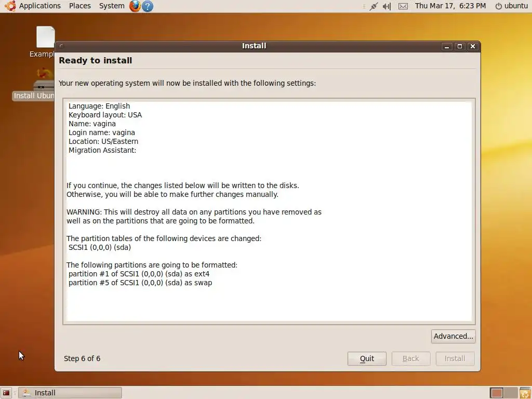
Task: Click Show Desktop icon in bottom panel
Action: point(6,393)
